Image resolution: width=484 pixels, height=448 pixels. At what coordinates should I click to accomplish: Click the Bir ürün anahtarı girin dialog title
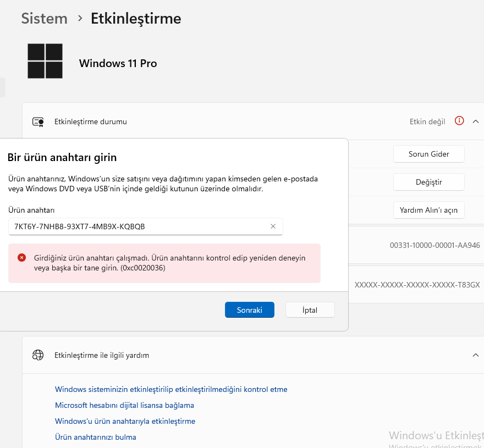point(62,157)
